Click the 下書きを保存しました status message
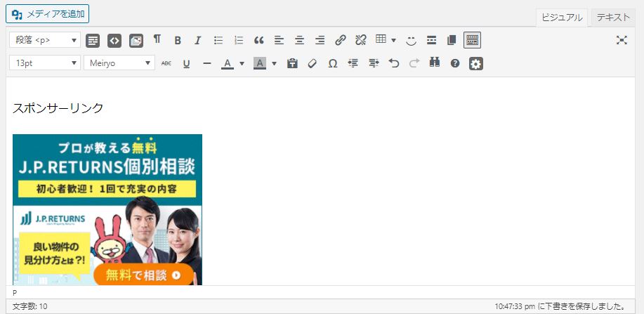This screenshot has width=644, height=314. (560, 306)
